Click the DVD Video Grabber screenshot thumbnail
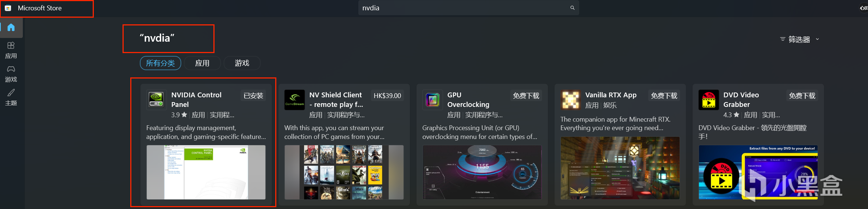868x209 pixels. (x=758, y=172)
